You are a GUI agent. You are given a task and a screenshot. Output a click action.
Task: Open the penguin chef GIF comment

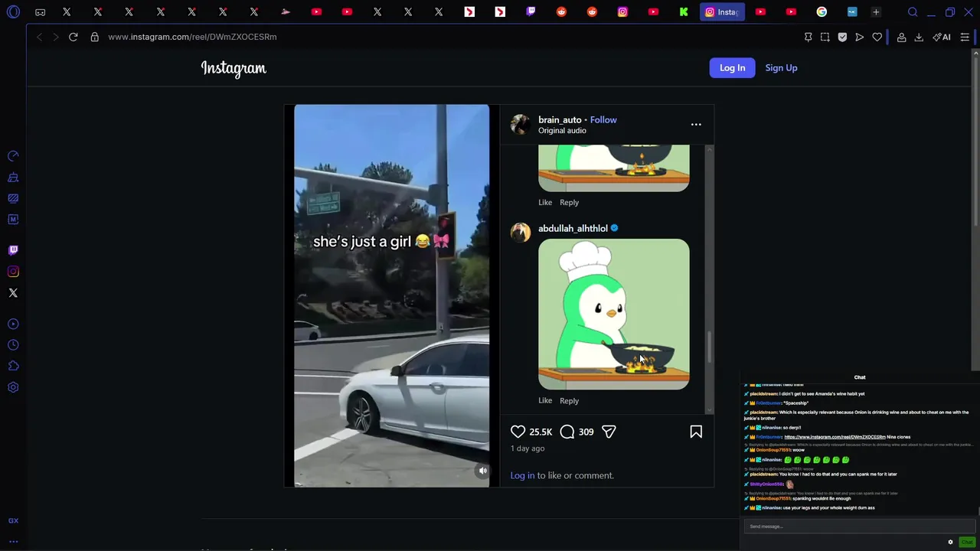click(614, 315)
